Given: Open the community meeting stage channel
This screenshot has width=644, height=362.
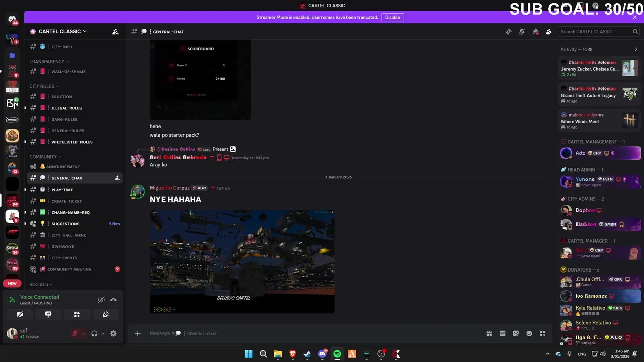Looking at the screenshot, I should click(74, 269).
